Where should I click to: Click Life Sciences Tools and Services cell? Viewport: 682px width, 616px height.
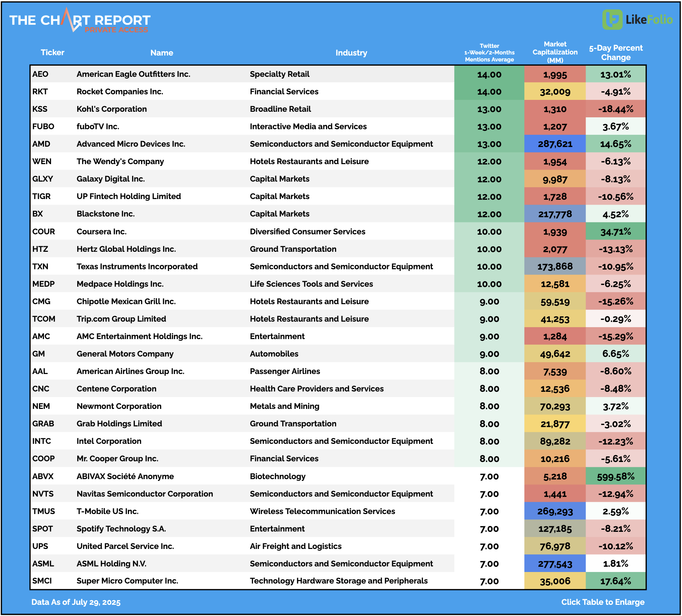tap(311, 284)
